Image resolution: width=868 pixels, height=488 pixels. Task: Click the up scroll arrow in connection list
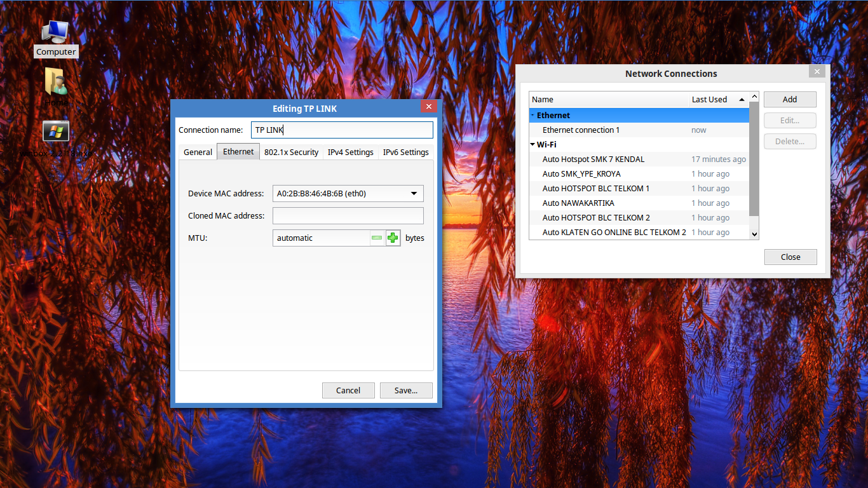[754, 95]
